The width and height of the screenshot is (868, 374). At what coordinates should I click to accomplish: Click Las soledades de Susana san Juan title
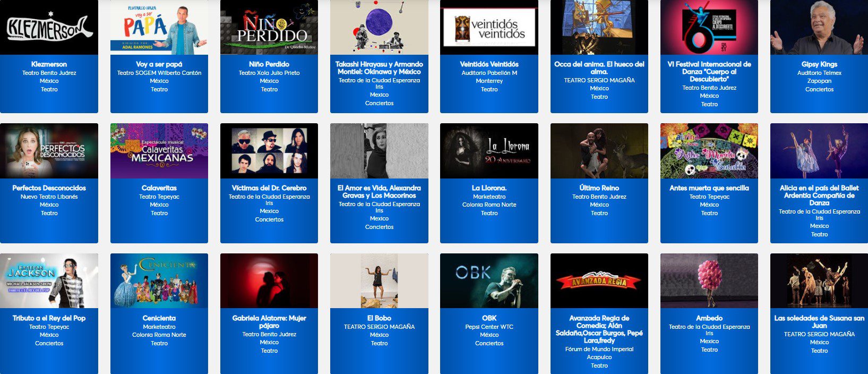[819, 322]
